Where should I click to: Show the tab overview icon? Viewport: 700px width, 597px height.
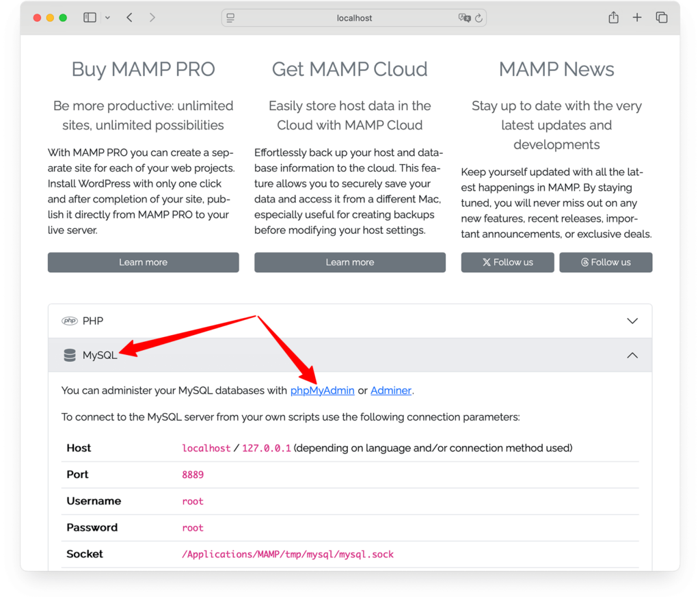tap(662, 17)
